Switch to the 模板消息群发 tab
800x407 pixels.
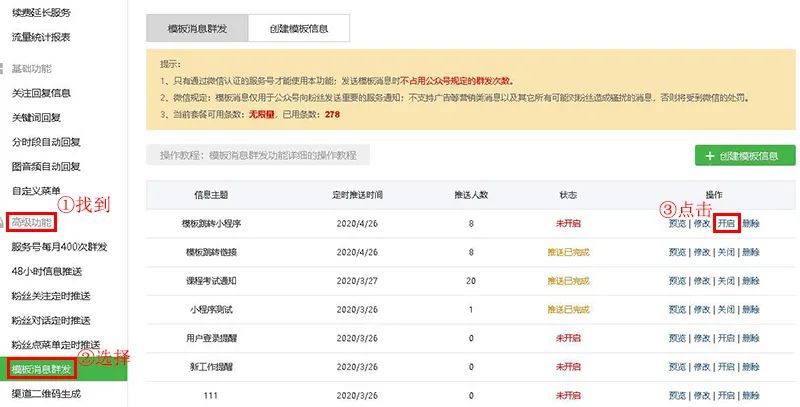click(197, 29)
